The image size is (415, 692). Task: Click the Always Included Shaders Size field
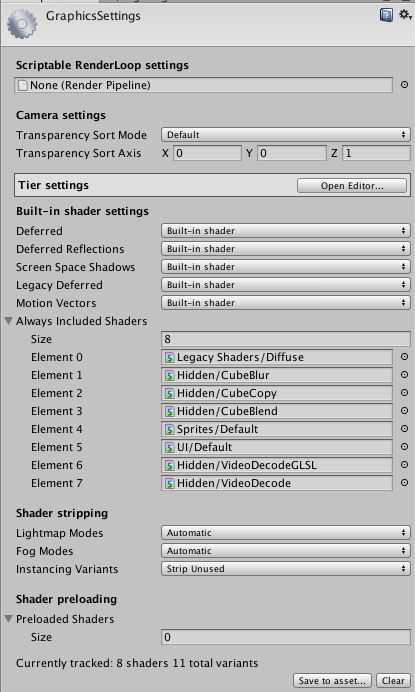(286, 339)
